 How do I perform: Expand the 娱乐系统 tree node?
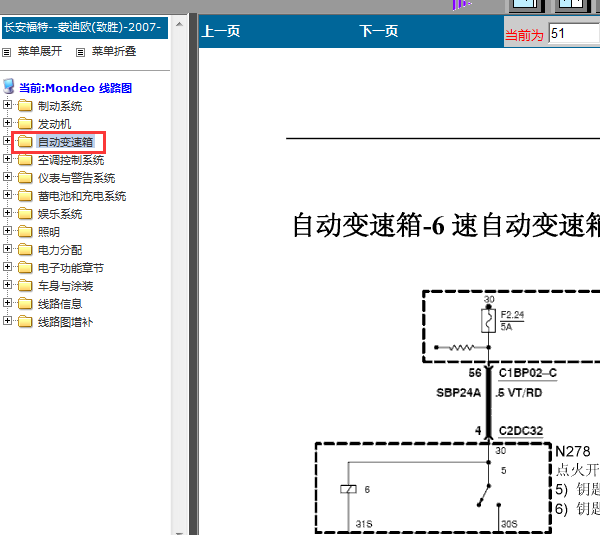(7, 212)
